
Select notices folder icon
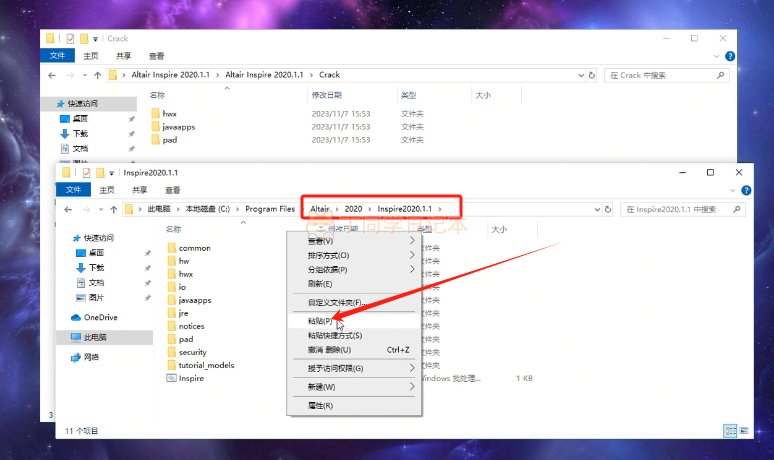coord(171,326)
